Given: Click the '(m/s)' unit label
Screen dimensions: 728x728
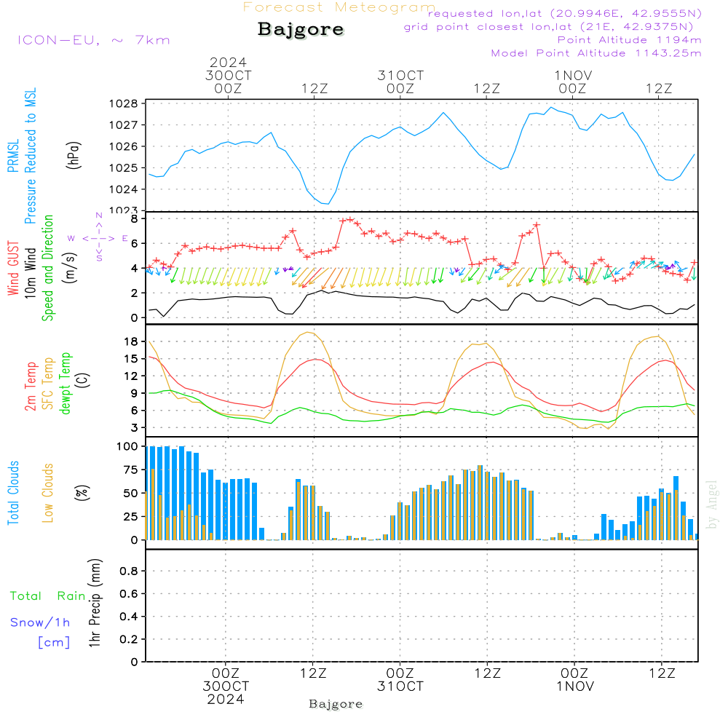Looking at the screenshot, I should (70, 268).
